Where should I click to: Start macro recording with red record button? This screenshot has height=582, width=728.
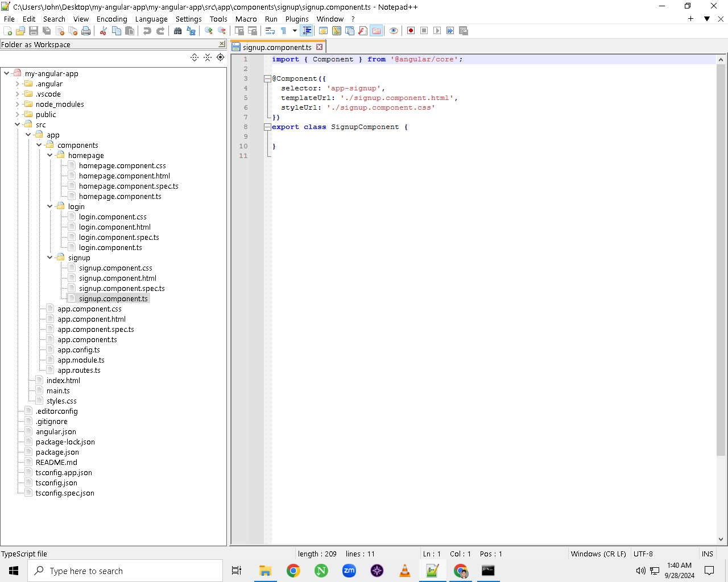pyautogui.click(x=411, y=31)
